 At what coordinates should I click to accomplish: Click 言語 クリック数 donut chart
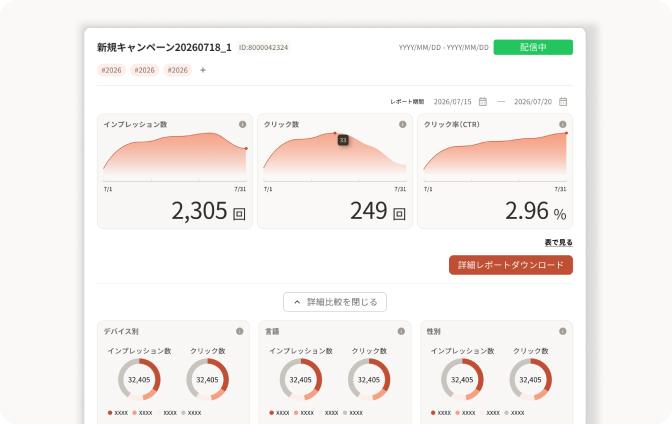point(369,379)
